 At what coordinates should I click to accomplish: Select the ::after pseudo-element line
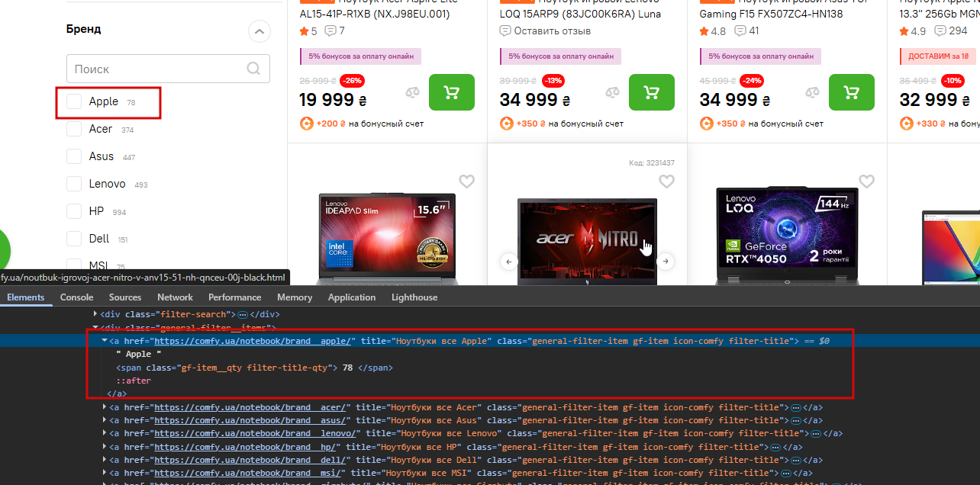click(x=134, y=381)
